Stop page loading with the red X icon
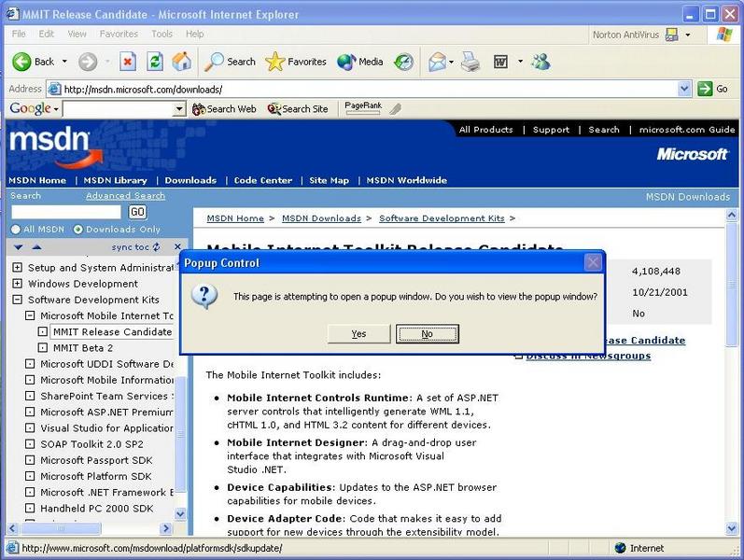The image size is (744, 560). click(128, 62)
